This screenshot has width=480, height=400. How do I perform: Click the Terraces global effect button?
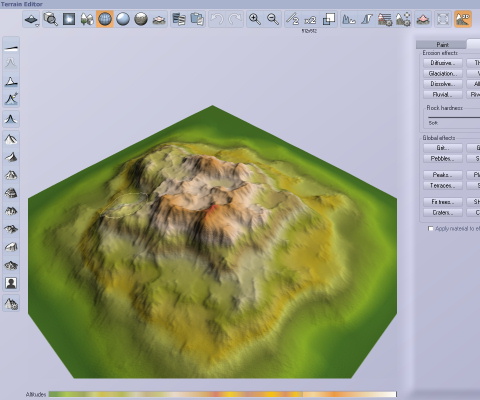click(443, 185)
